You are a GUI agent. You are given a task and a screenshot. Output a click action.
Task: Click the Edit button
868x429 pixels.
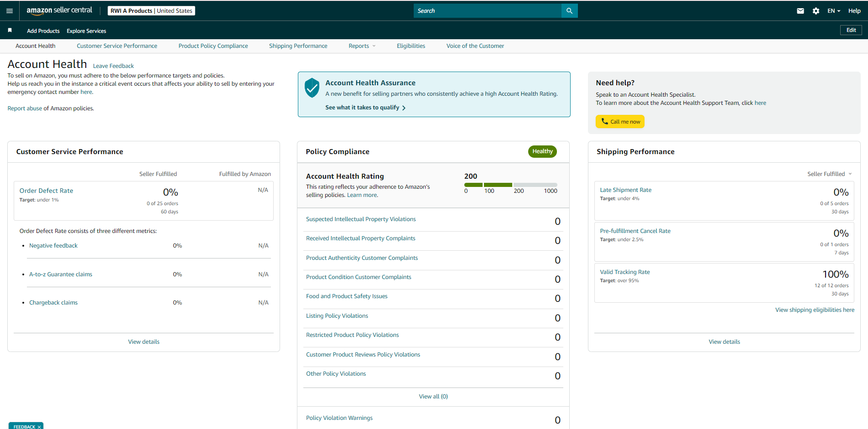[851, 30]
